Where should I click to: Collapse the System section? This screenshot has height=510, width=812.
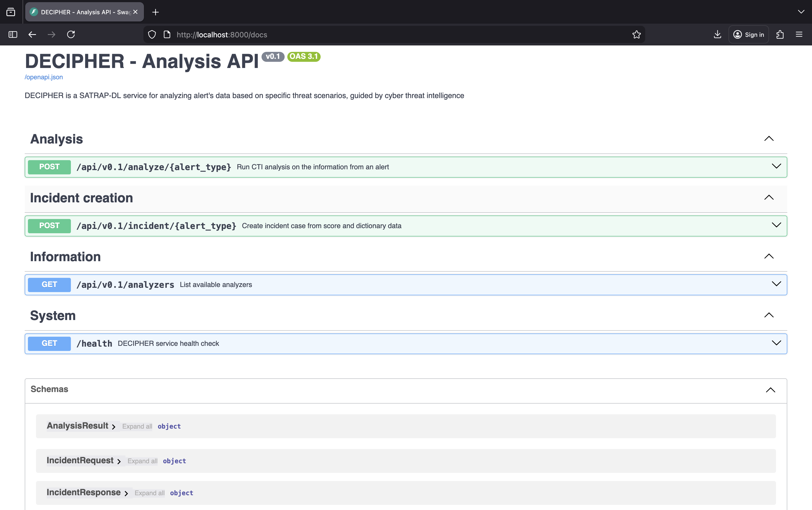click(x=770, y=315)
